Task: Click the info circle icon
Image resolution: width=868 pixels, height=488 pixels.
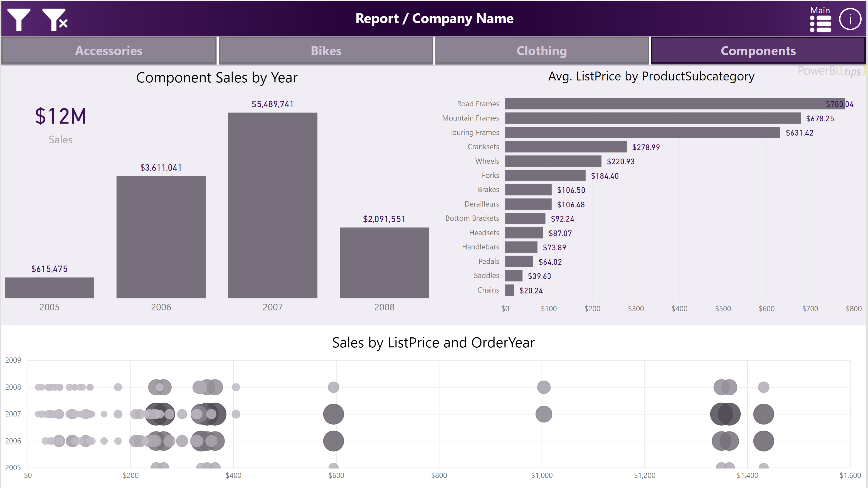Action: (x=850, y=19)
